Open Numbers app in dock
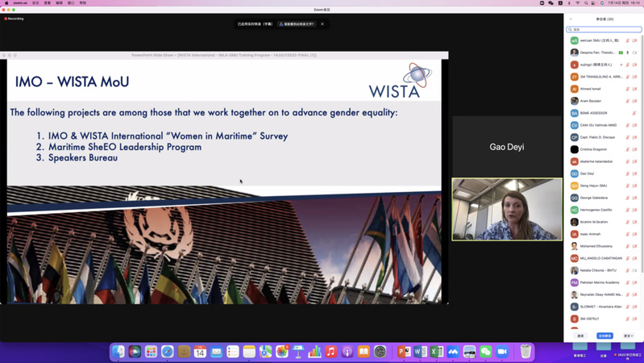 [314, 352]
